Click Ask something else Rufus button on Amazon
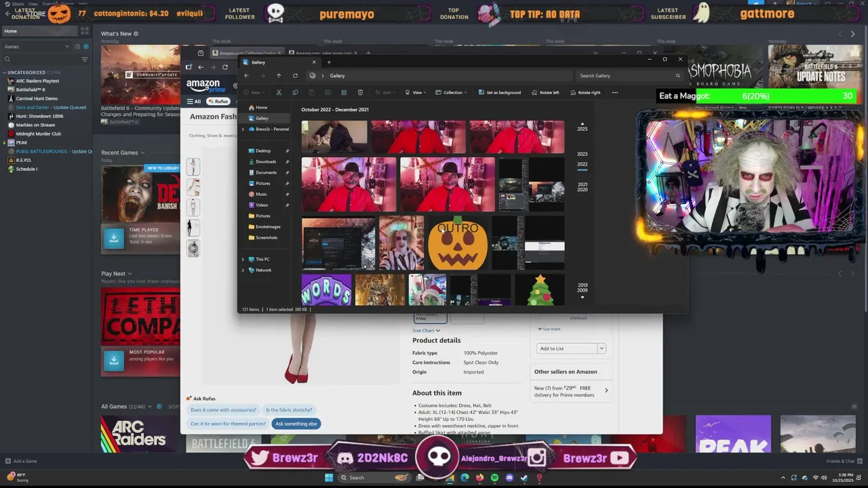This screenshot has width=868, height=488. tap(296, 424)
